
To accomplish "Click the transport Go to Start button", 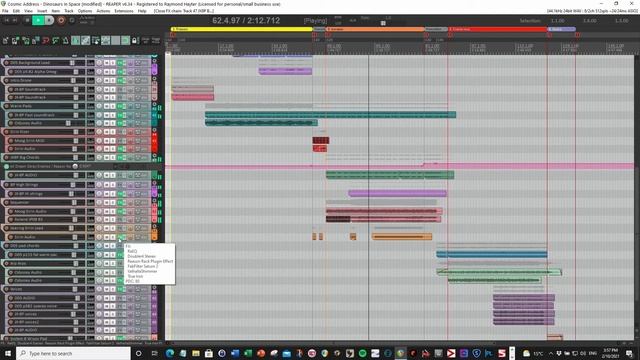I will [7, 20].
